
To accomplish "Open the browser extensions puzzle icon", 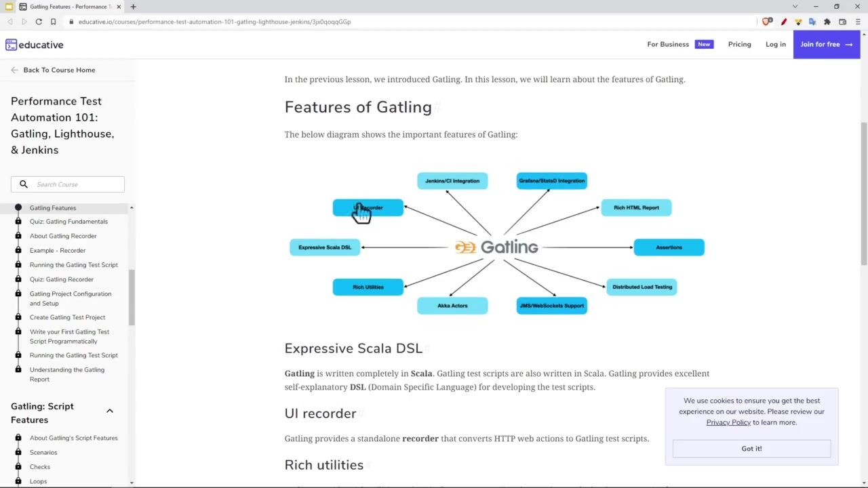I will point(827,22).
